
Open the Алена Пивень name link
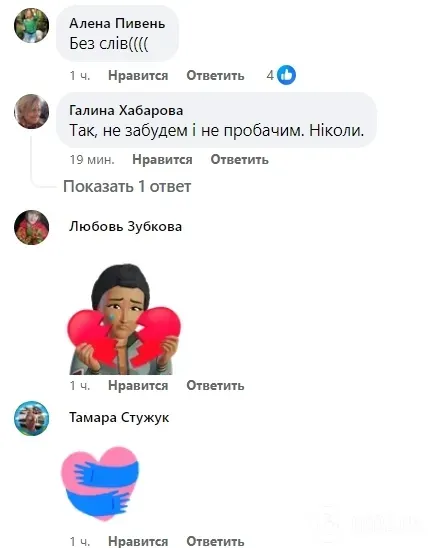117,23
